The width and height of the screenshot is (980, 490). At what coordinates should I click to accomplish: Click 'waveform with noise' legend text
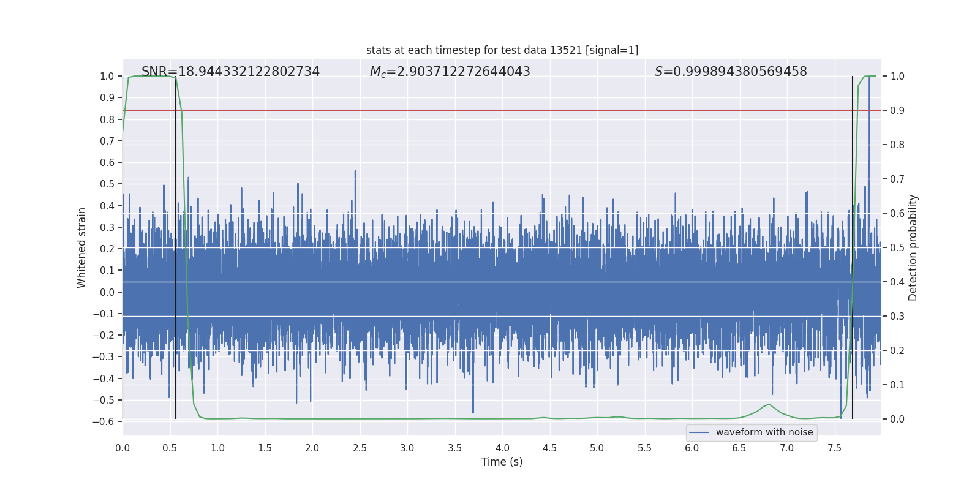coord(764,432)
